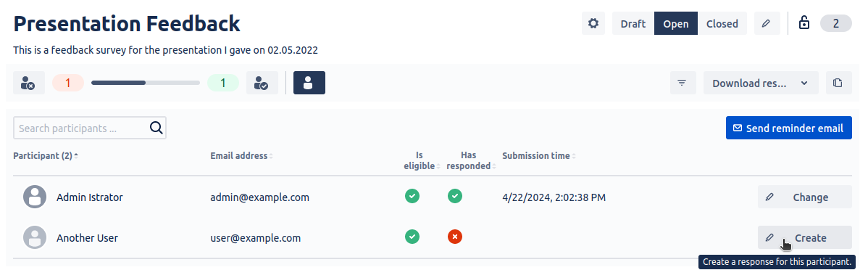868x270 pixels.
Task: Click magnifier icon in participant search
Action: click(x=156, y=128)
